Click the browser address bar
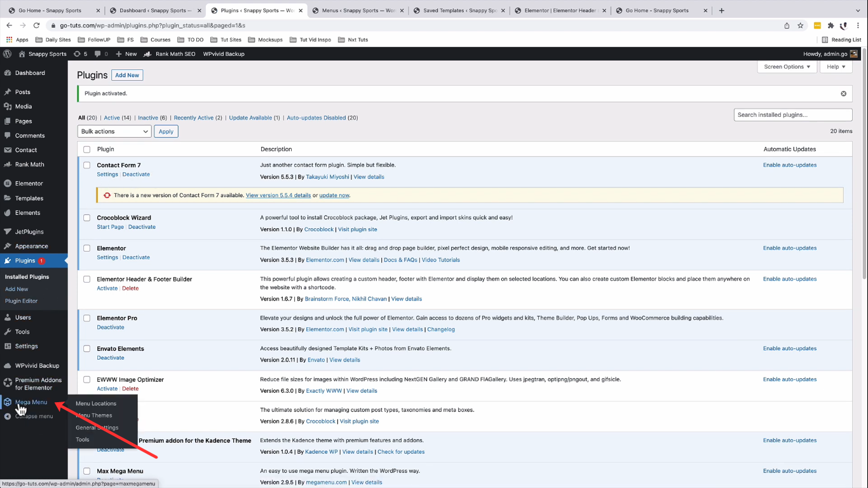 [x=413, y=25]
